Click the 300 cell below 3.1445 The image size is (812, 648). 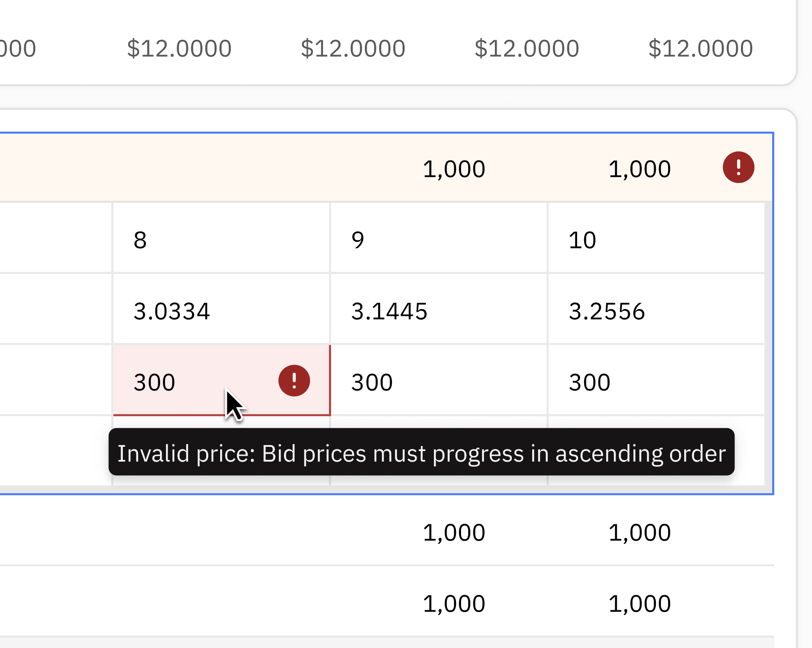pyautogui.click(x=438, y=382)
